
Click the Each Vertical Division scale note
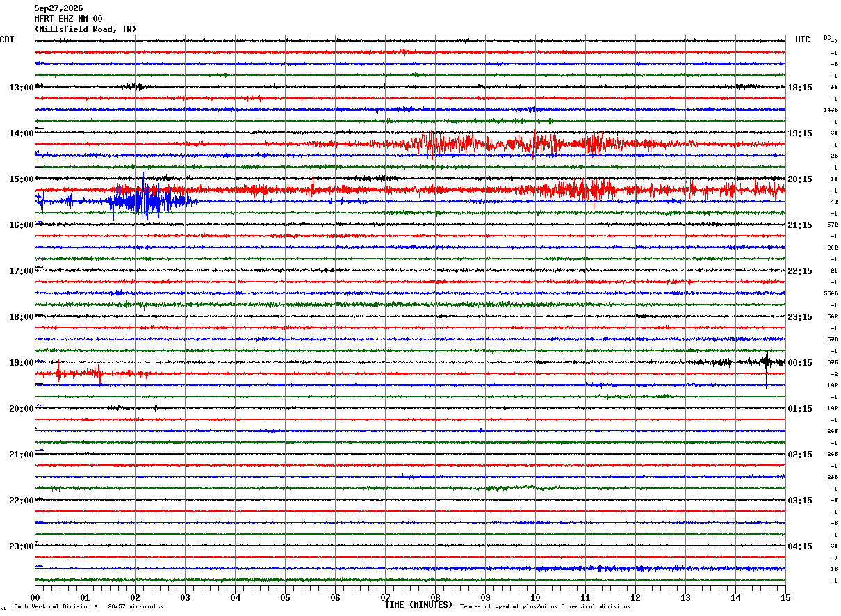click(x=88, y=606)
